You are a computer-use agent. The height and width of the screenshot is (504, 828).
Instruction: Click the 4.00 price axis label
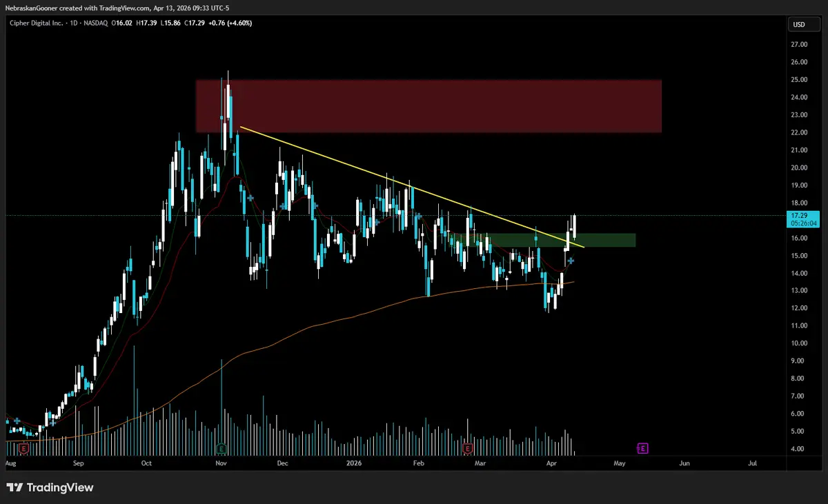pyautogui.click(x=799, y=449)
